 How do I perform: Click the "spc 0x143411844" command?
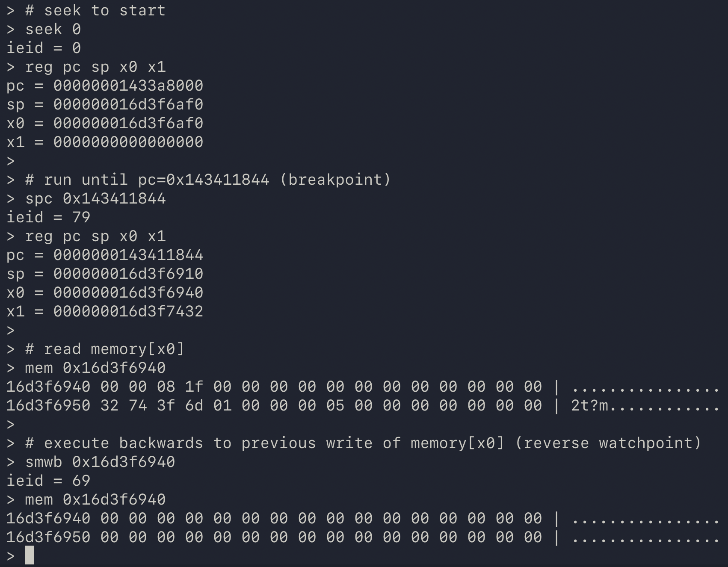coord(95,199)
